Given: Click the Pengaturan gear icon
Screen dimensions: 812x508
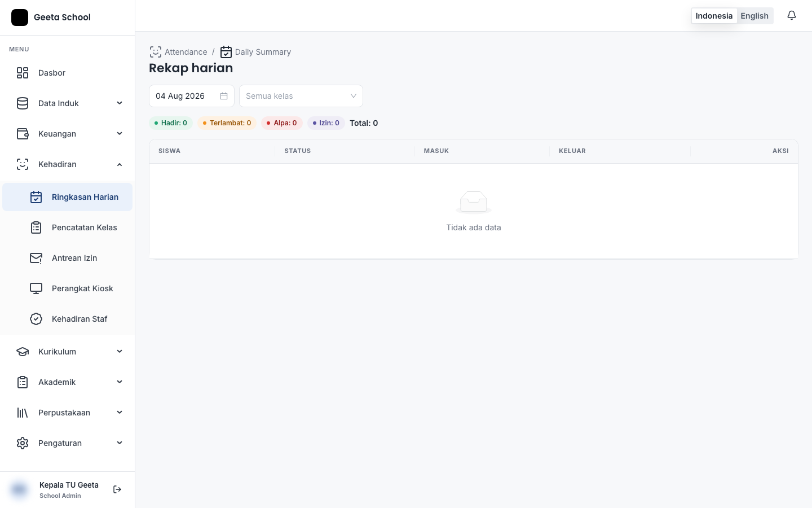Looking at the screenshot, I should tap(23, 443).
